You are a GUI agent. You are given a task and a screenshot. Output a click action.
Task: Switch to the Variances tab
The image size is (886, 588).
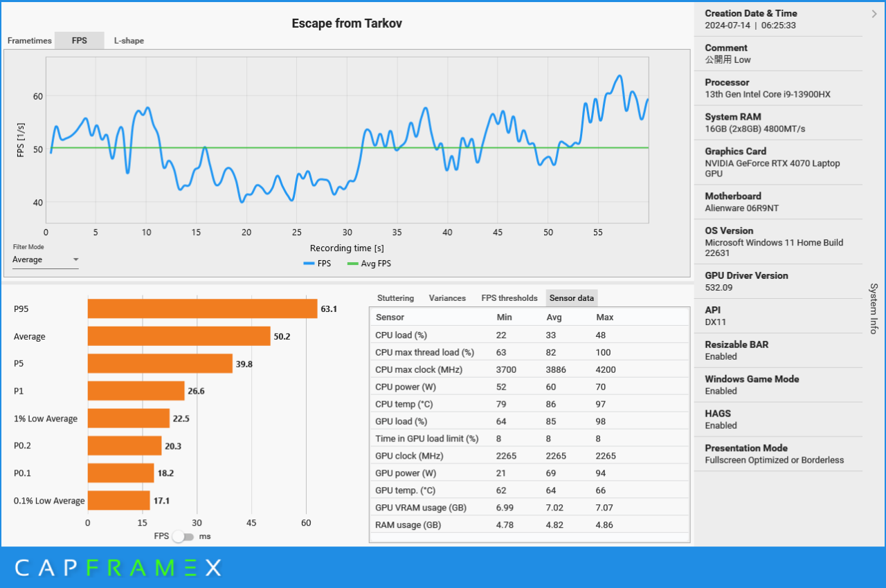point(447,298)
